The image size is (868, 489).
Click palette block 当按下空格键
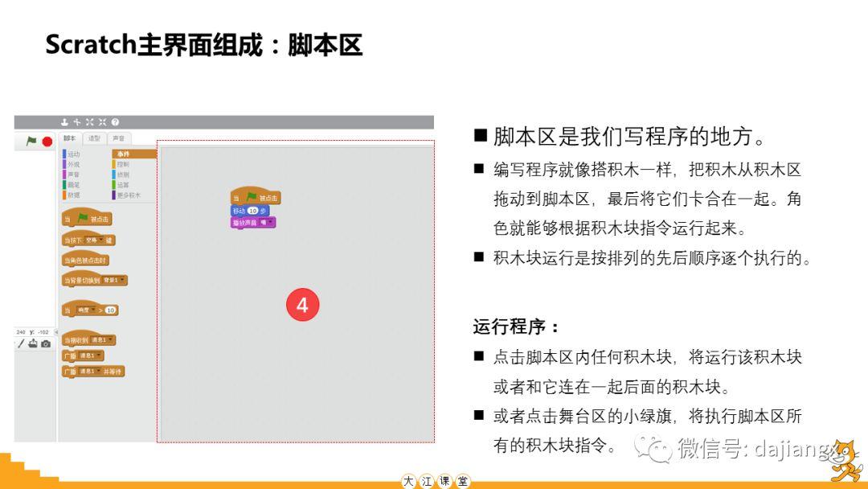point(88,239)
